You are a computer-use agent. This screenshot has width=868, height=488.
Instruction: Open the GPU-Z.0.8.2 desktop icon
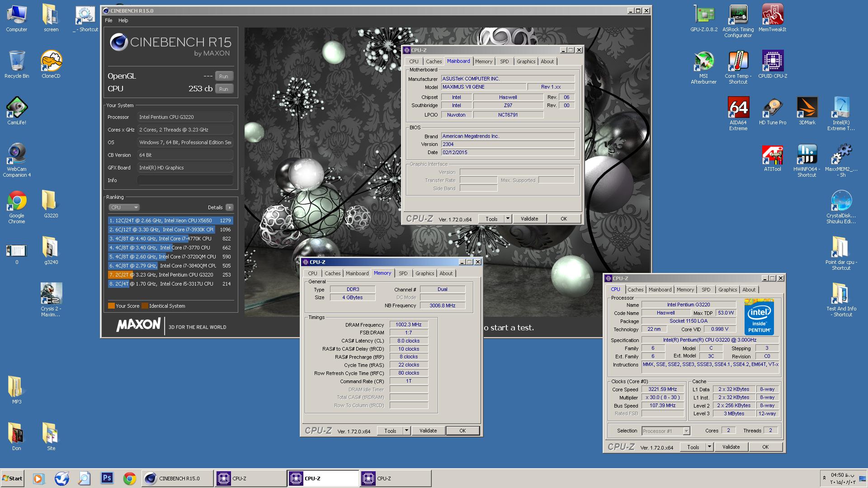tap(704, 18)
